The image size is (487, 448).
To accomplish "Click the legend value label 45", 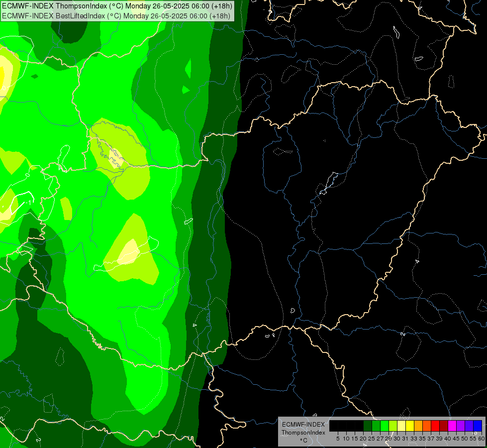I will point(456,439).
